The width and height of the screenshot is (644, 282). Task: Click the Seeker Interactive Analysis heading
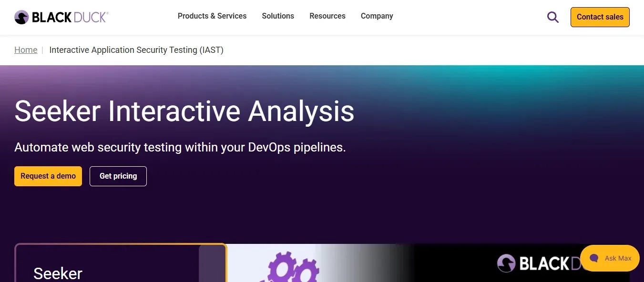tap(184, 111)
